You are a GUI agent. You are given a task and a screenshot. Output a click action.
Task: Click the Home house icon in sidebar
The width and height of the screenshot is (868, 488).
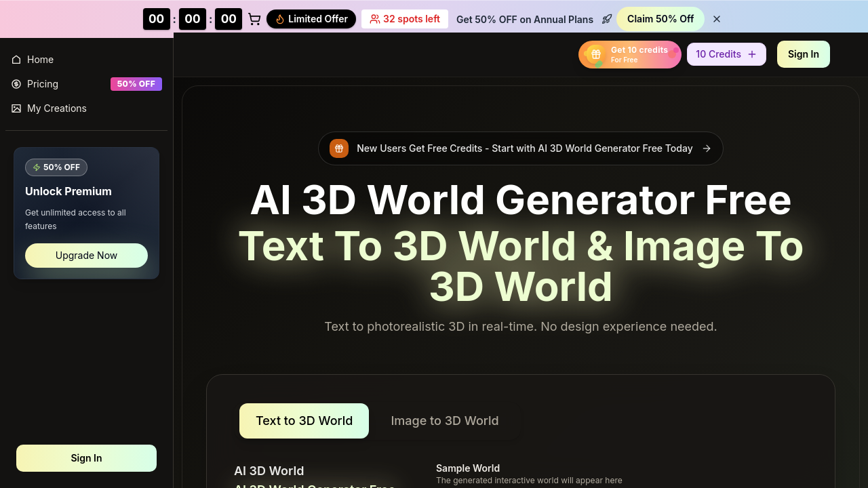(x=16, y=60)
